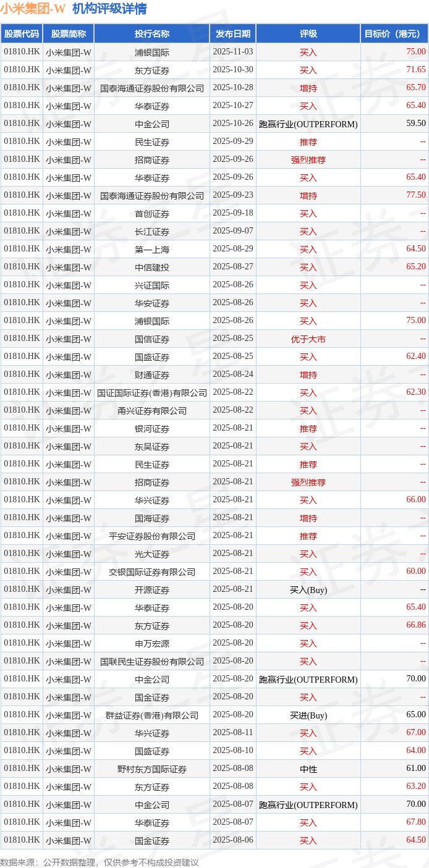The height and width of the screenshot is (868, 429).
Task: Select the date cell 2025-10-30
Action: pyautogui.click(x=233, y=70)
